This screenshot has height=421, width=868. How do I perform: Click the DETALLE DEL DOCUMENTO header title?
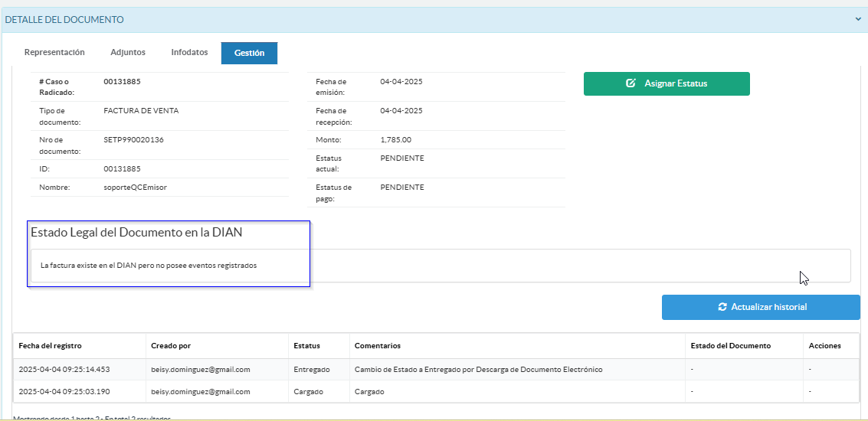point(64,20)
